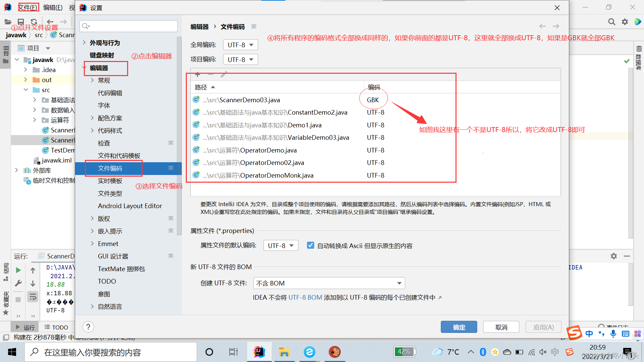Open the 不含 BOM dropdown
Image resolution: width=644 pixels, height=362 pixels.
[328, 283]
